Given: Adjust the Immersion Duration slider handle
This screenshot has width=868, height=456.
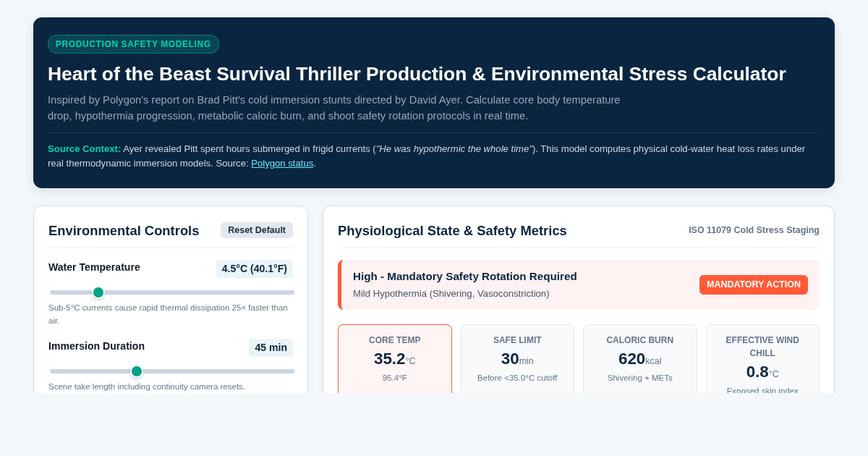Looking at the screenshot, I should [137, 371].
